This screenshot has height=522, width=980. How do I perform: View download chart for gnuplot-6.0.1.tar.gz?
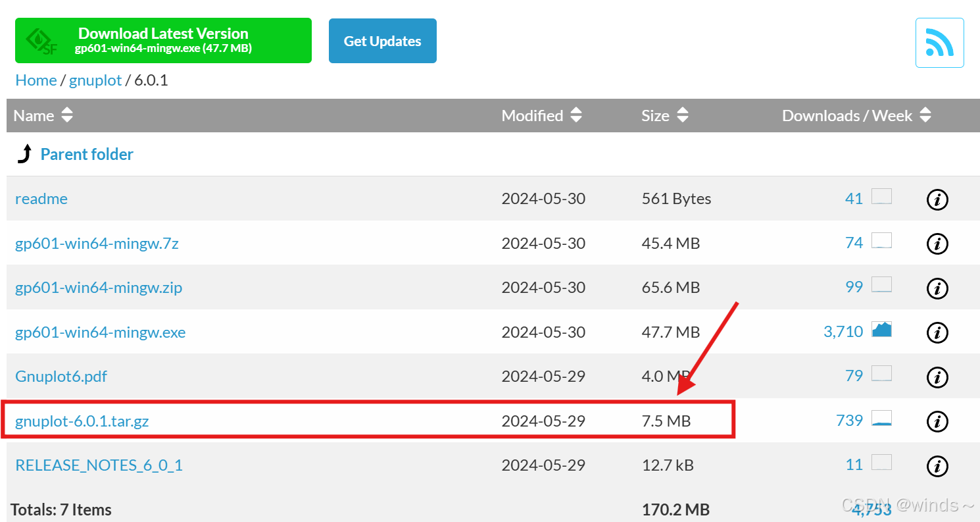pyautogui.click(x=881, y=419)
